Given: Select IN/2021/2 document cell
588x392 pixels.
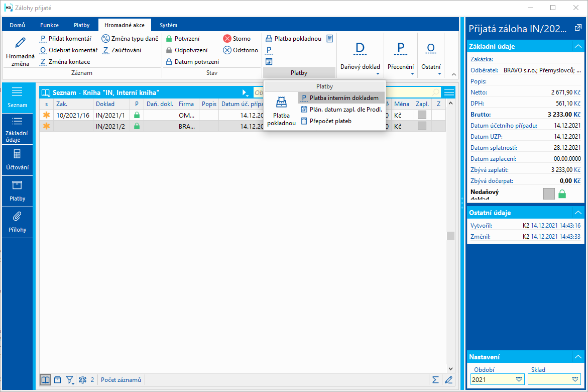Looking at the screenshot, I should (x=111, y=127).
